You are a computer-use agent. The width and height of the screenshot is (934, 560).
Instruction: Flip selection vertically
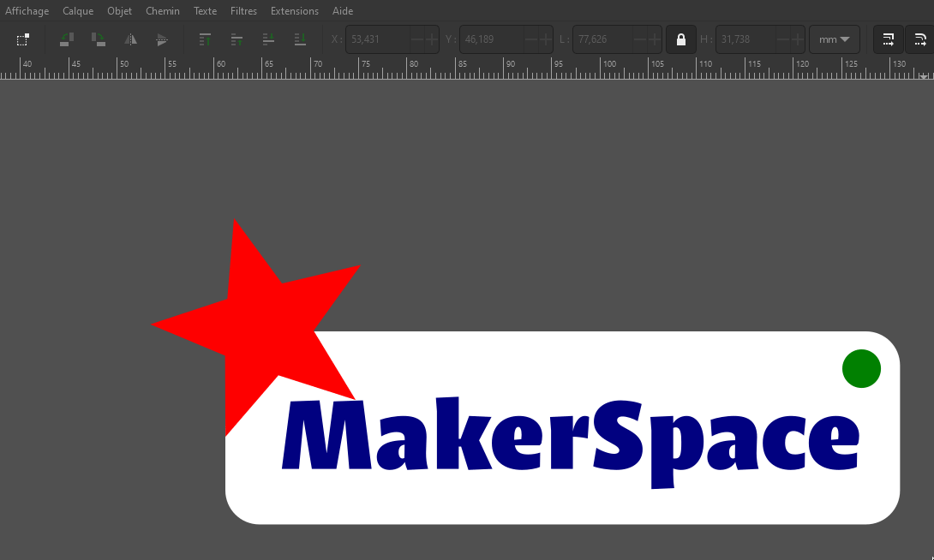(x=162, y=39)
